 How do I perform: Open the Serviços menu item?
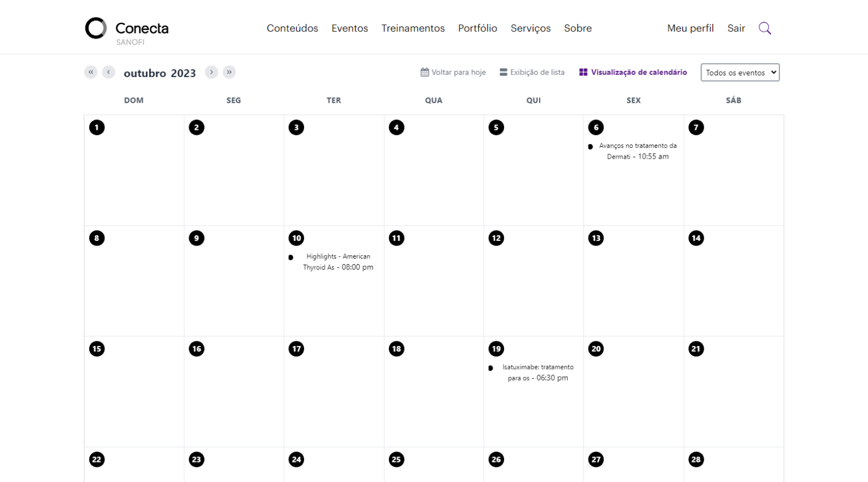point(530,28)
